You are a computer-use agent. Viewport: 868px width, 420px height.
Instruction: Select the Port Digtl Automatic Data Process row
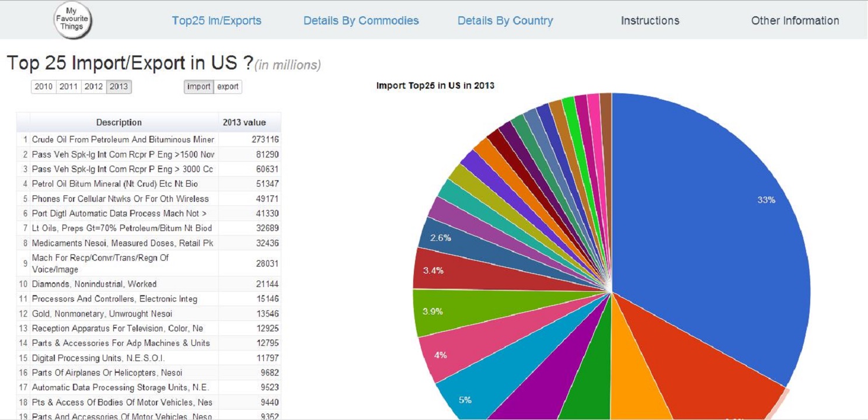[x=124, y=213]
